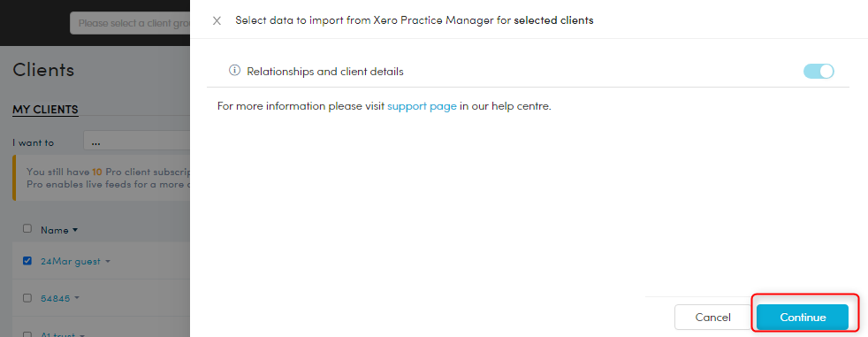868x337 pixels.
Task: Switch to the MY CLIENTS tab
Action: (45, 110)
